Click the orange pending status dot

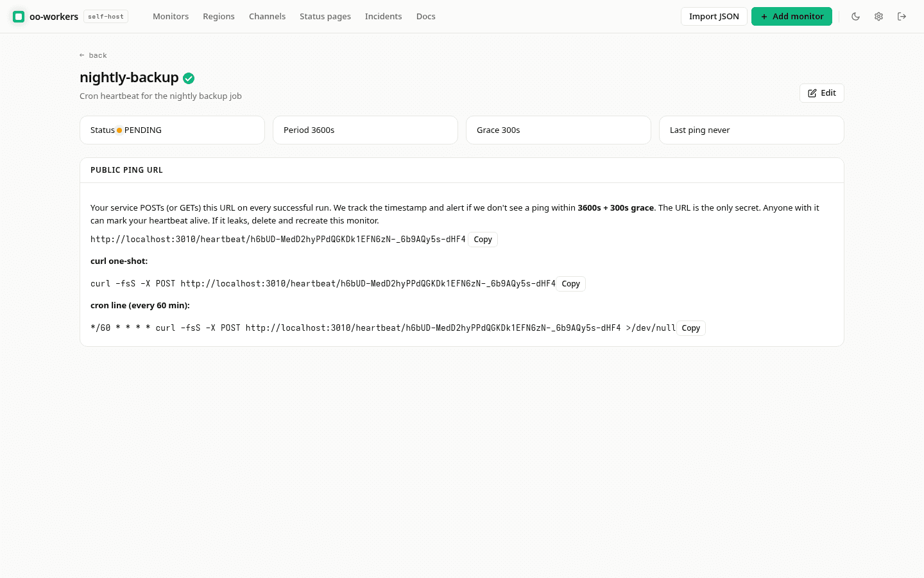(x=119, y=130)
